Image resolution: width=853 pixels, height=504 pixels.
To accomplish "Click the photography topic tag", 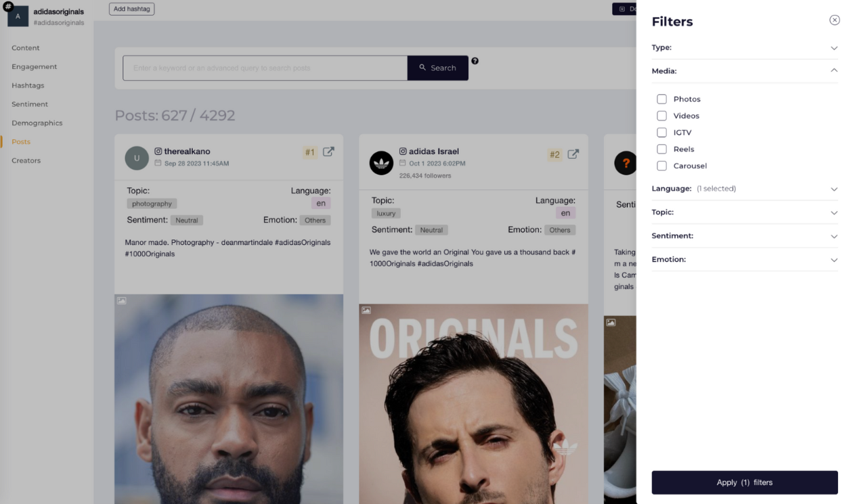I will (x=152, y=204).
